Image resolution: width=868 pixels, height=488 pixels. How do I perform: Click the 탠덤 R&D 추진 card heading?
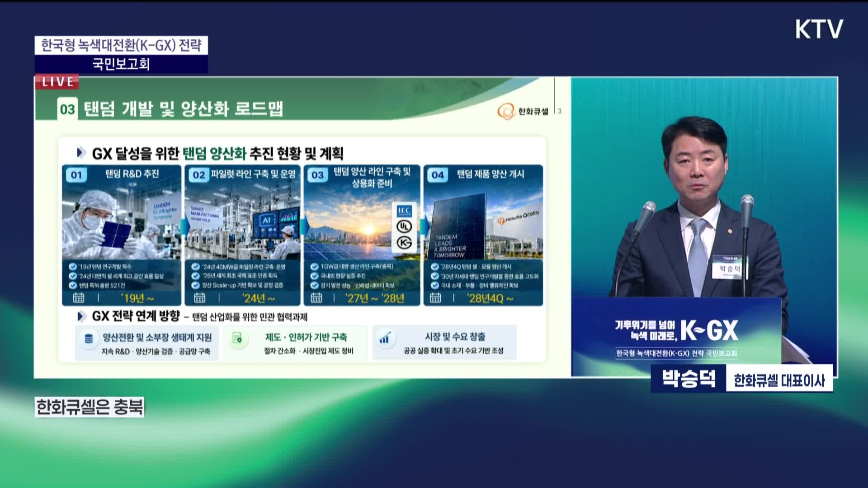click(132, 174)
